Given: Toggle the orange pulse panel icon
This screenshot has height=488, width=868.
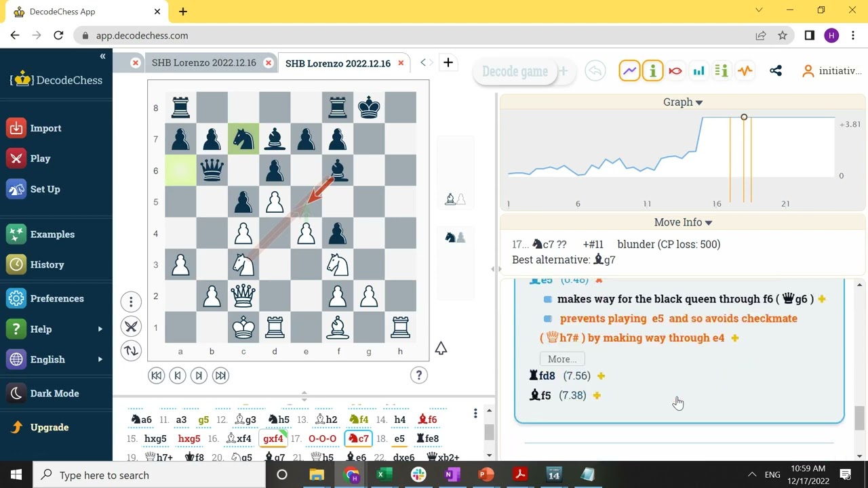Looking at the screenshot, I should click(x=745, y=71).
